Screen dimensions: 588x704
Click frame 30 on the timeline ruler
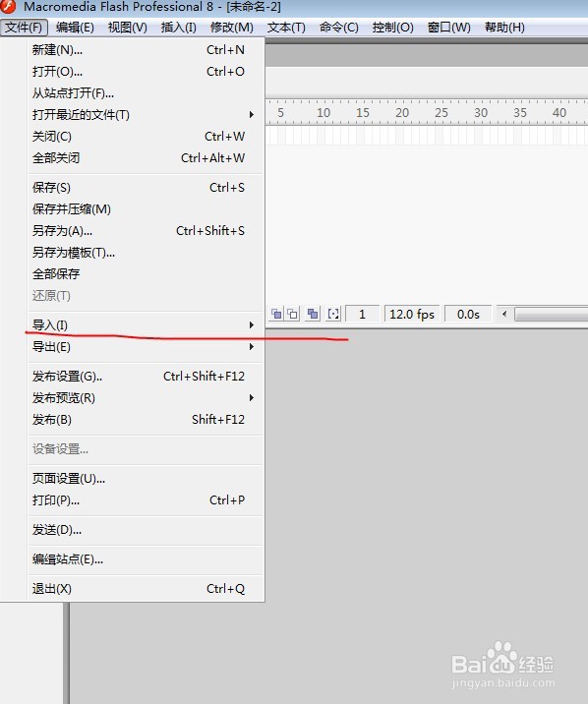[481, 113]
